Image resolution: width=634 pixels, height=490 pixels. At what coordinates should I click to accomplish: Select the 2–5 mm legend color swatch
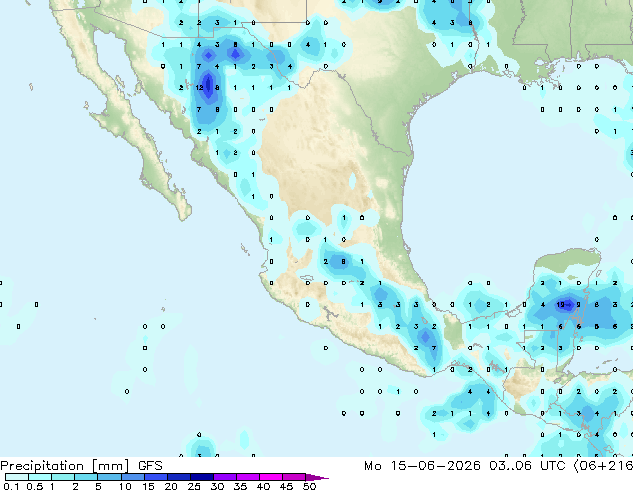pyautogui.click(x=86, y=477)
